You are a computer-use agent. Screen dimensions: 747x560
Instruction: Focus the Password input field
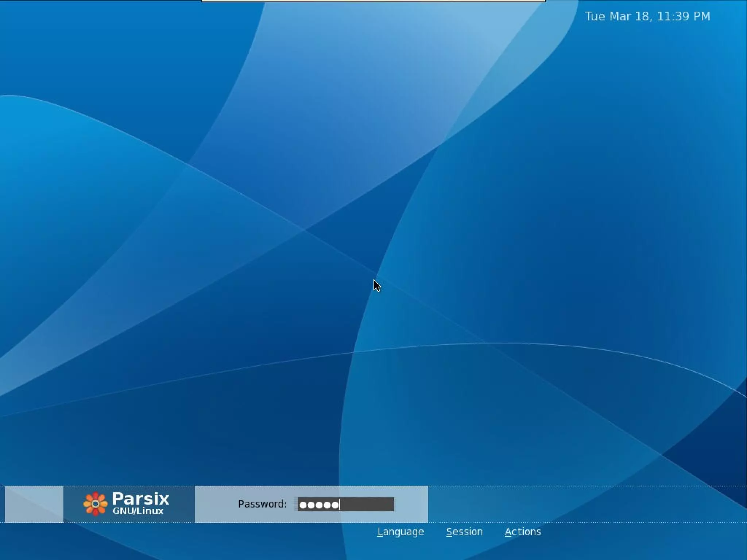pos(345,504)
